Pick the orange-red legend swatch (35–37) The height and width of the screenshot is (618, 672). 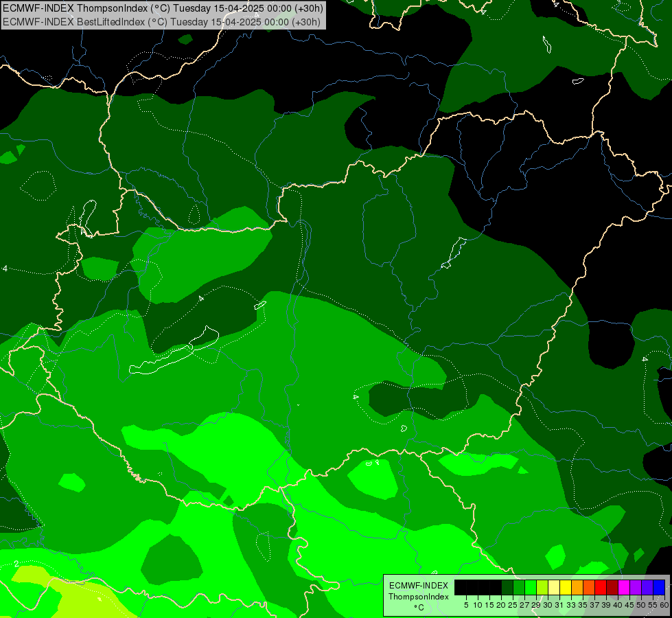pos(588,587)
